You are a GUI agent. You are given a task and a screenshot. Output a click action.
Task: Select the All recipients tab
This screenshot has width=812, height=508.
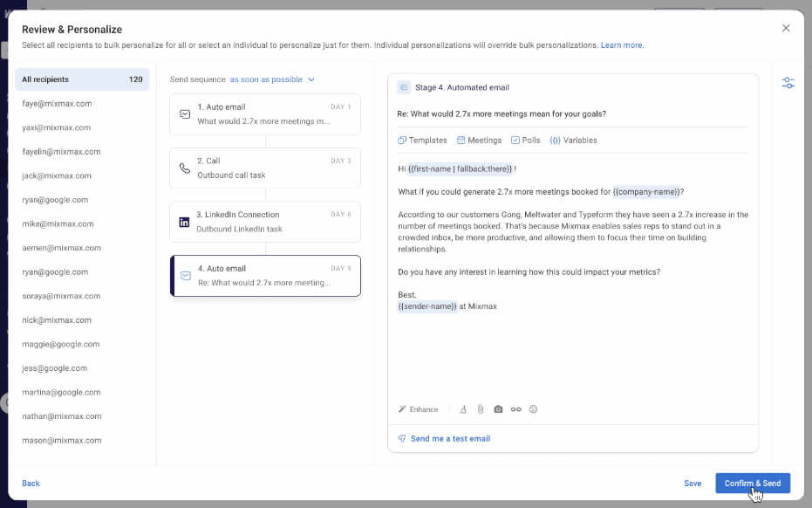tap(82, 79)
